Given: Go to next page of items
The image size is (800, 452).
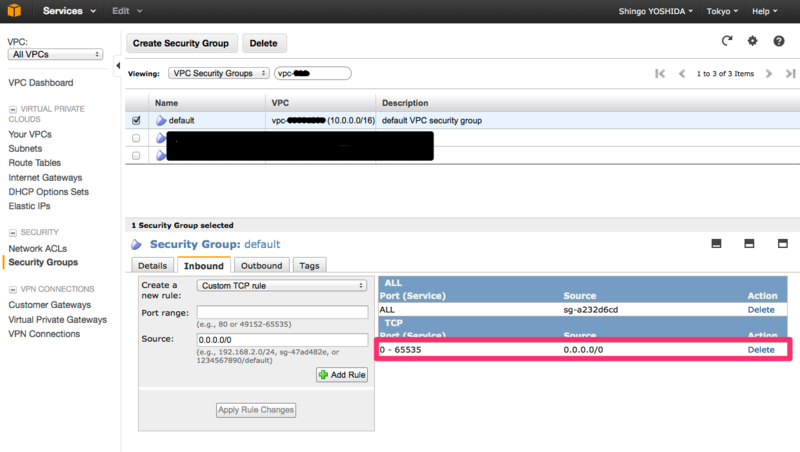Looking at the screenshot, I should [x=768, y=73].
